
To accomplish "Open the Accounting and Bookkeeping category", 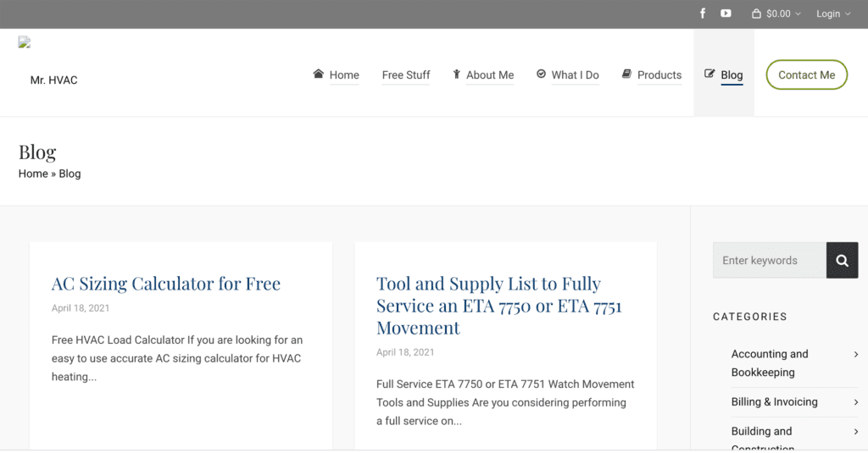I will 770,363.
